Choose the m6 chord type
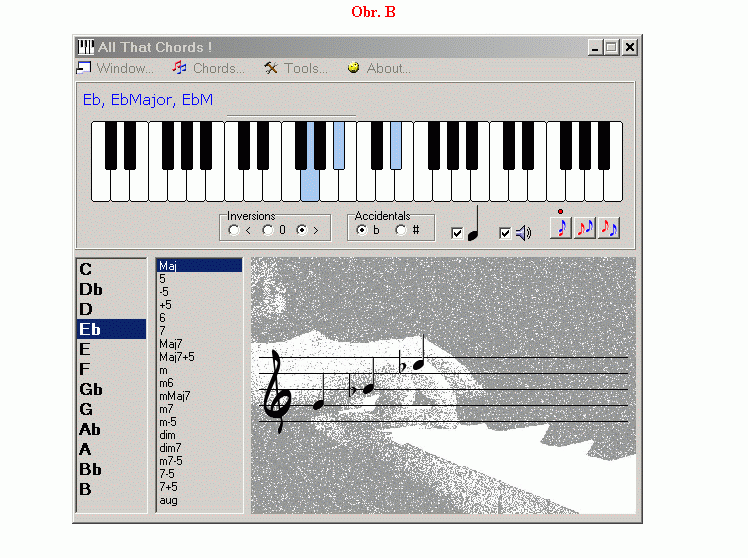The width and height of the screenshot is (748, 558). [199, 383]
